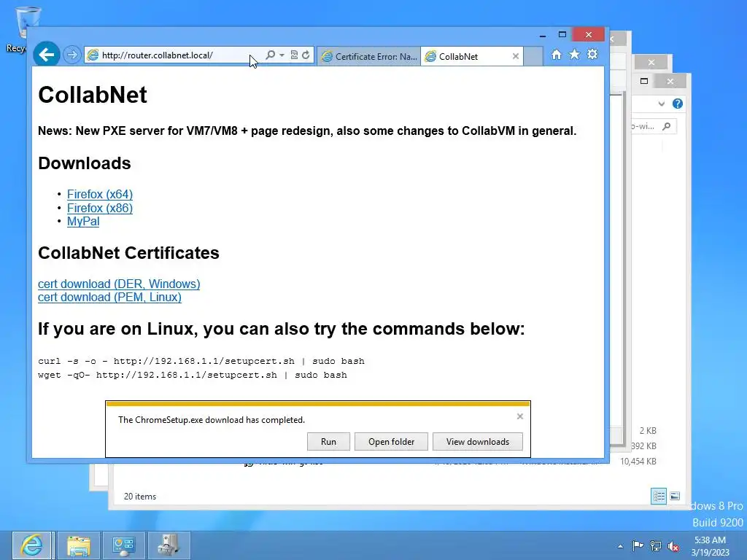This screenshot has width=747, height=560.
Task: Switch Explorer to details view icon
Action: tap(659, 496)
